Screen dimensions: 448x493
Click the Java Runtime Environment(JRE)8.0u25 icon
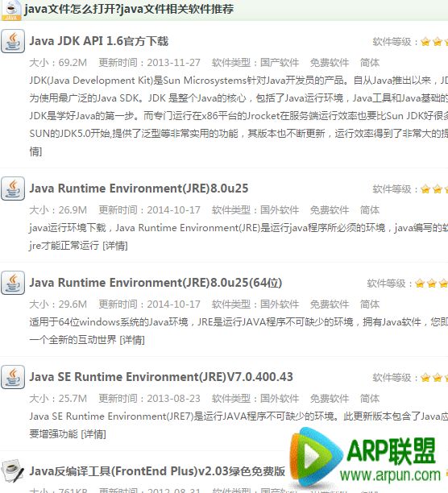[13, 188]
